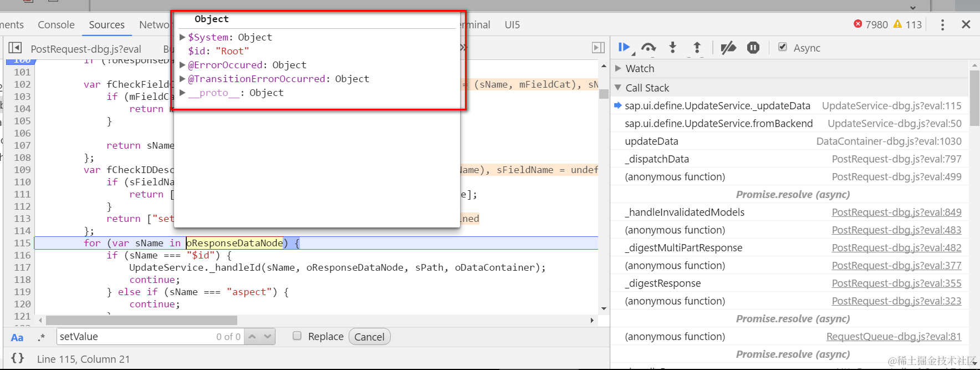Screen dimensions: 980x370
Task: Expand the @ErrorOccured object
Action: click(x=182, y=65)
